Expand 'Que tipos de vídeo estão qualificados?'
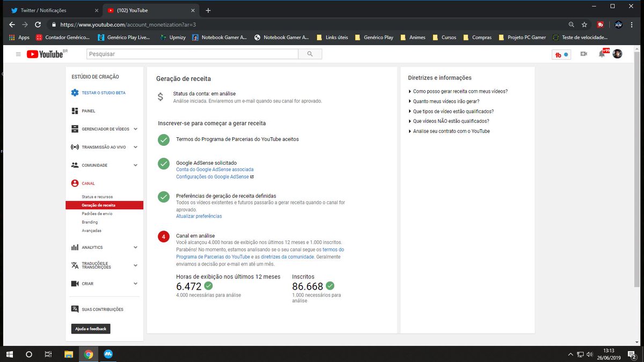The height and width of the screenshot is (362, 644). [x=451, y=112]
